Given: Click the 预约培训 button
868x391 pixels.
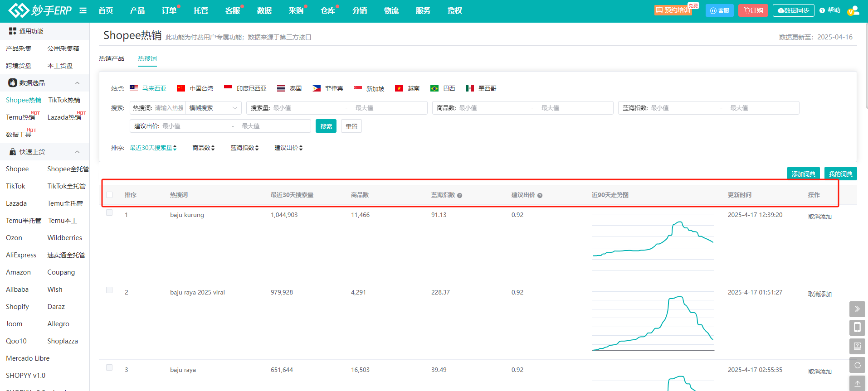Looking at the screenshot, I should pos(673,10).
